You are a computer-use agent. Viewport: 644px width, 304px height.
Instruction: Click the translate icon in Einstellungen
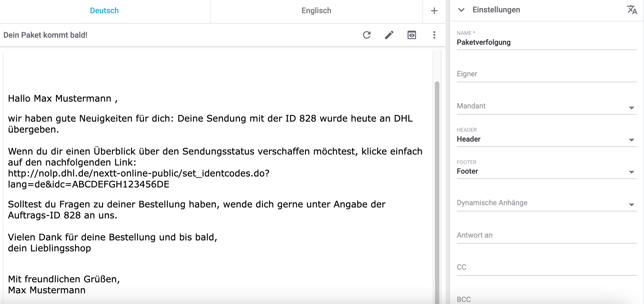632,10
